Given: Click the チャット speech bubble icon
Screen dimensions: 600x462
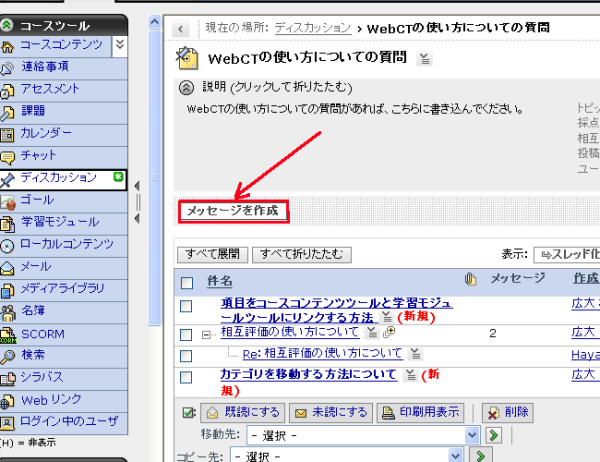Looking at the screenshot, I should pos(7,157).
